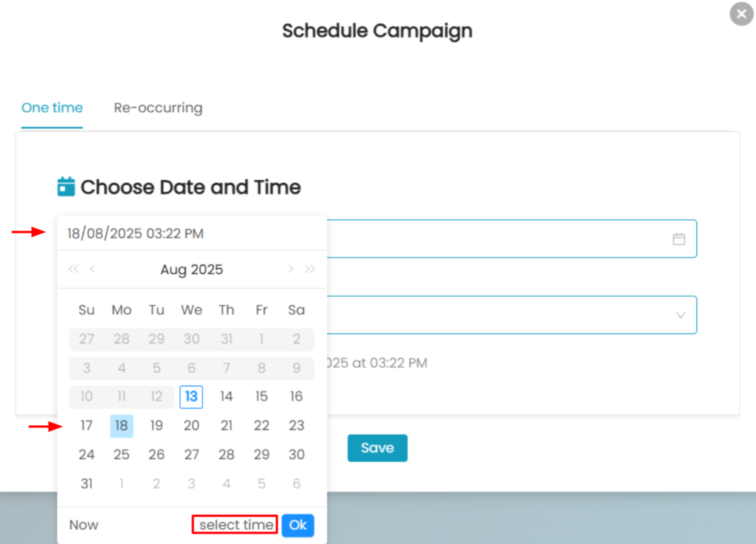The height and width of the screenshot is (544, 756).
Task: Go to previous month in calendar
Action: (92, 269)
